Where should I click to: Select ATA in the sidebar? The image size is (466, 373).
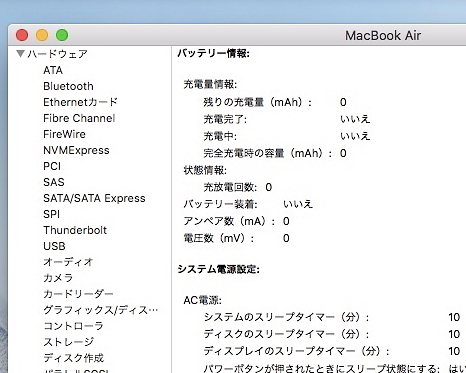coord(53,70)
